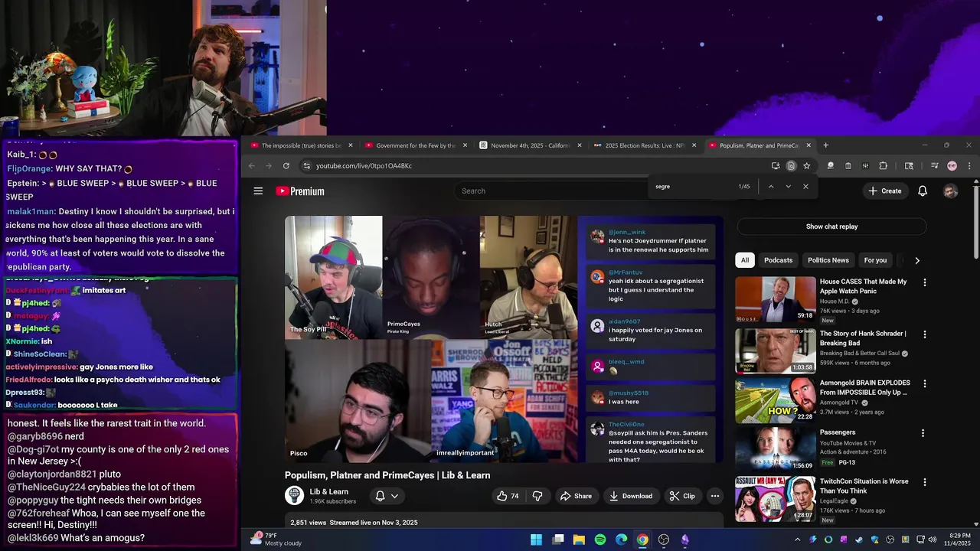Open the YouTube hamburger guide menu

click(x=258, y=191)
